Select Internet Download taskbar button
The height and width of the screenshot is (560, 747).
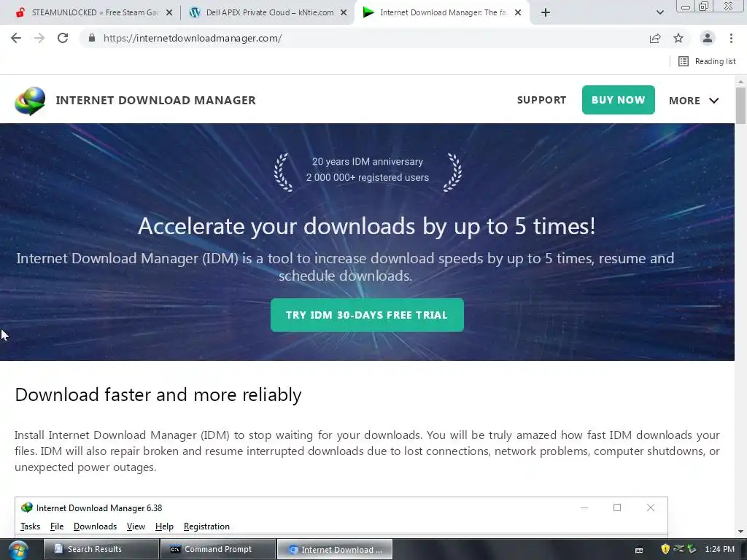click(x=335, y=549)
